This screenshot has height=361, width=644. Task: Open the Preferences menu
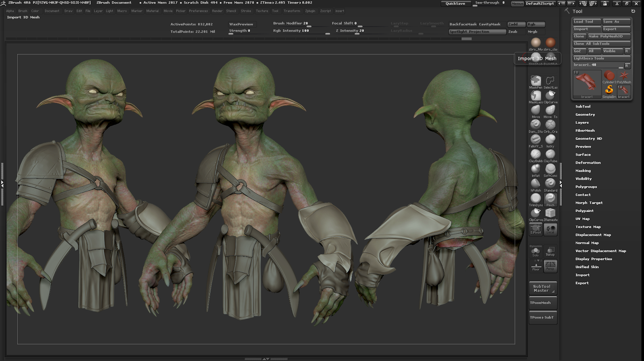coord(198,11)
